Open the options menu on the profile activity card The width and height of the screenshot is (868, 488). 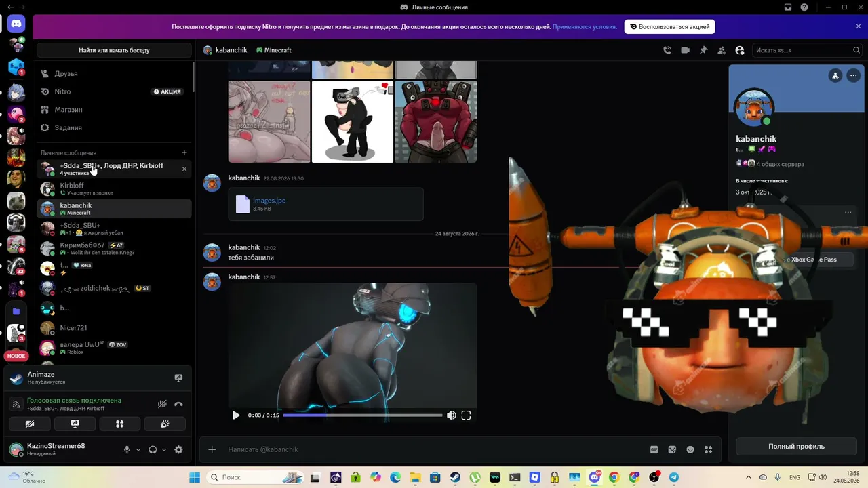coord(848,213)
